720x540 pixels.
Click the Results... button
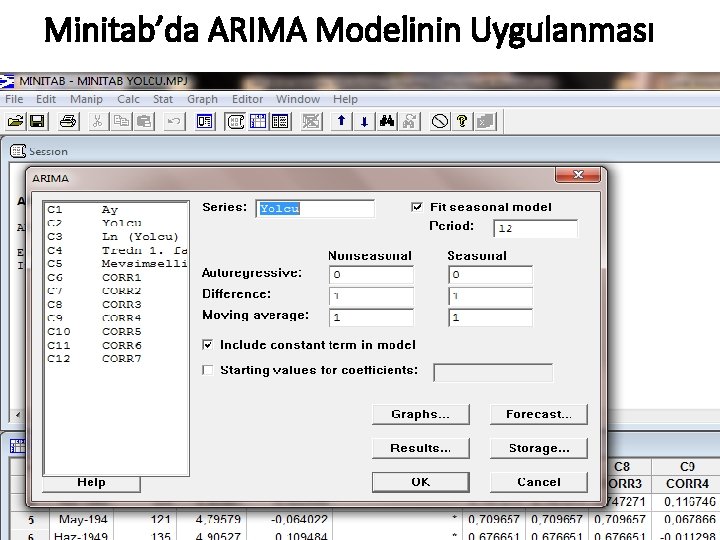(421, 448)
